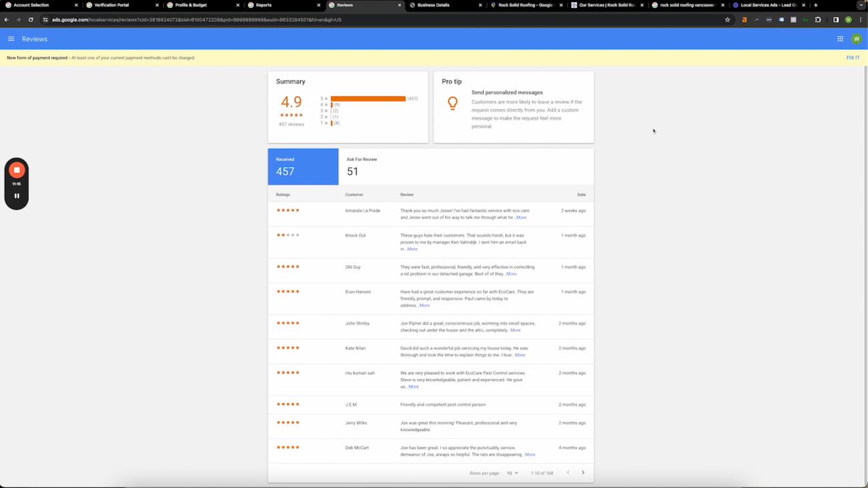Open the orange 'a' browser extension

point(744,20)
